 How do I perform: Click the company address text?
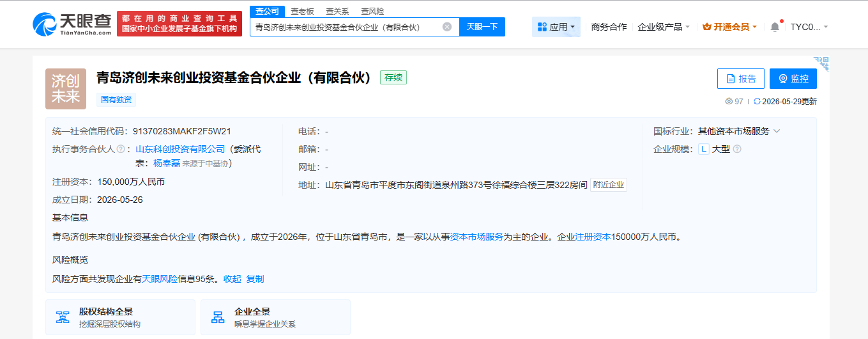pyautogui.click(x=456, y=185)
